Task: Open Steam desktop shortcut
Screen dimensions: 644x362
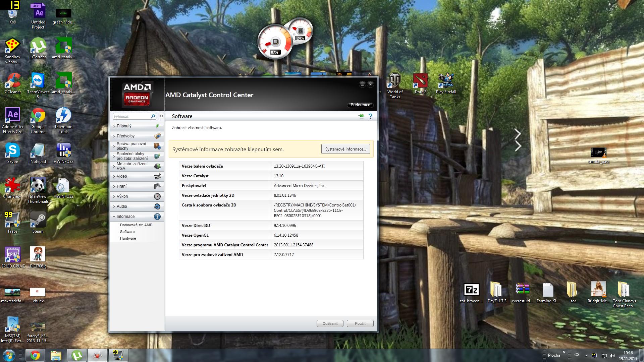Action: [38, 222]
